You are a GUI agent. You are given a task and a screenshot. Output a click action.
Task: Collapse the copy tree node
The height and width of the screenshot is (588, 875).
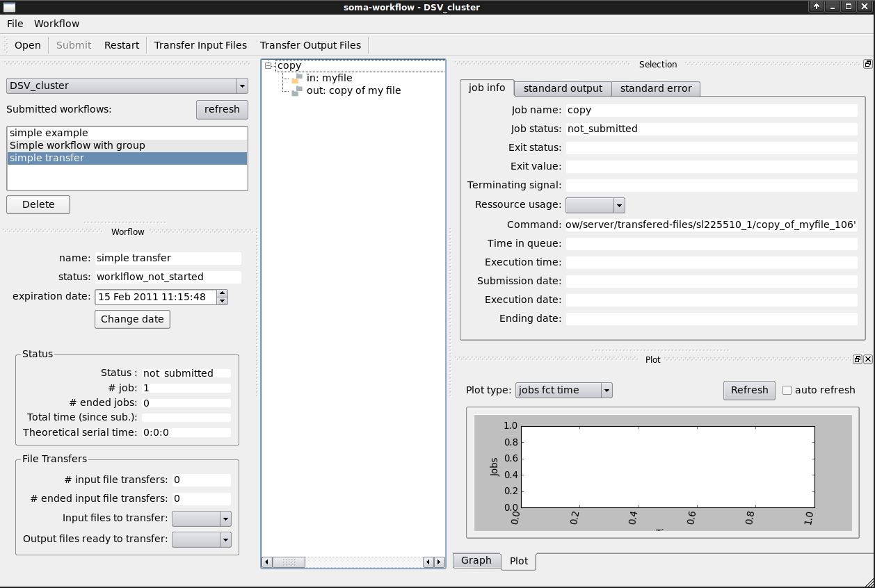click(268, 66)
